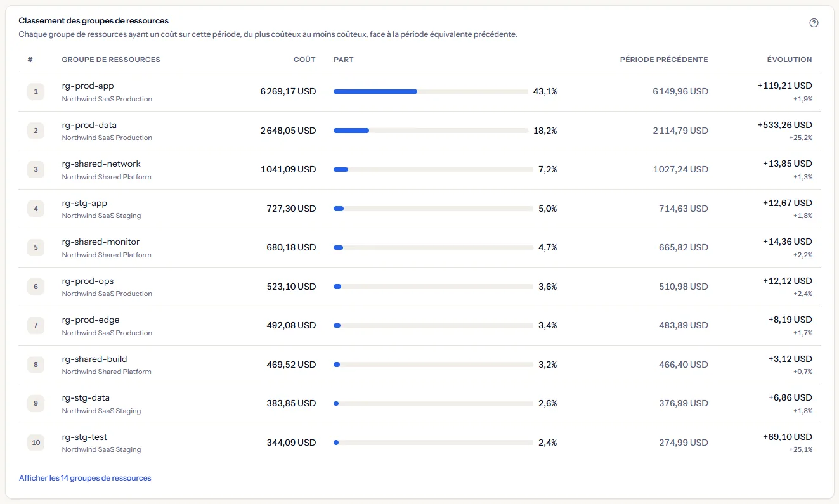Click the +533,26 USD evolution value
The height and width of the screenshot is (504, 839).
click(784, 125)
